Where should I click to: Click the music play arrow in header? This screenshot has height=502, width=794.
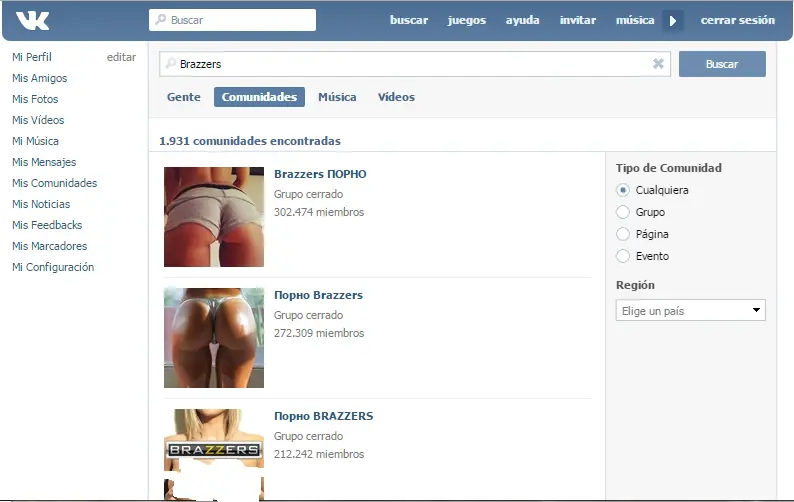coord(673,21)
